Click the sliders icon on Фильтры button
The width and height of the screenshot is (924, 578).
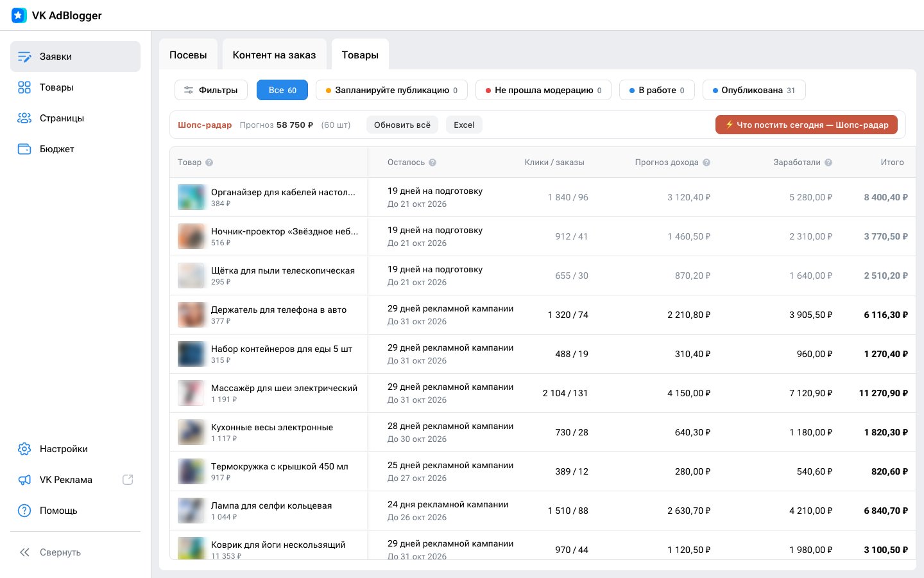pos(189,90)
